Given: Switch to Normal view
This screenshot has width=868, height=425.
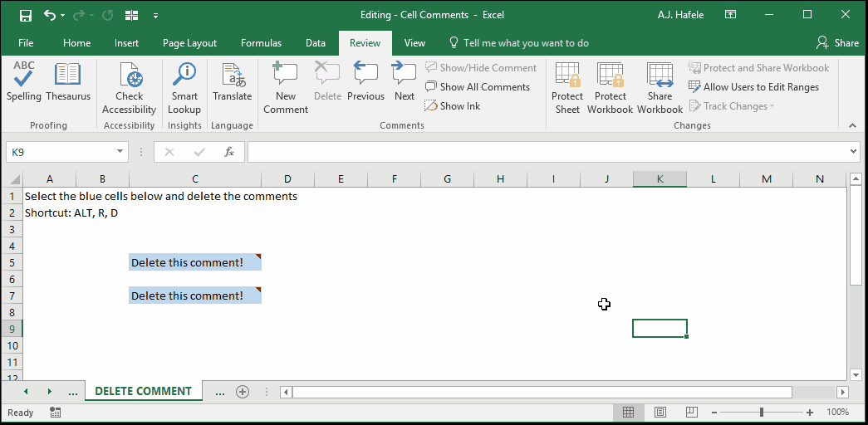Looking at the screenshot, I should coord(628,413).
